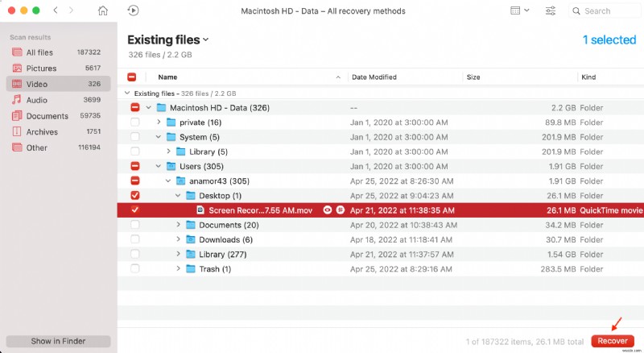Go to the Home screen icon

point(103,10)
